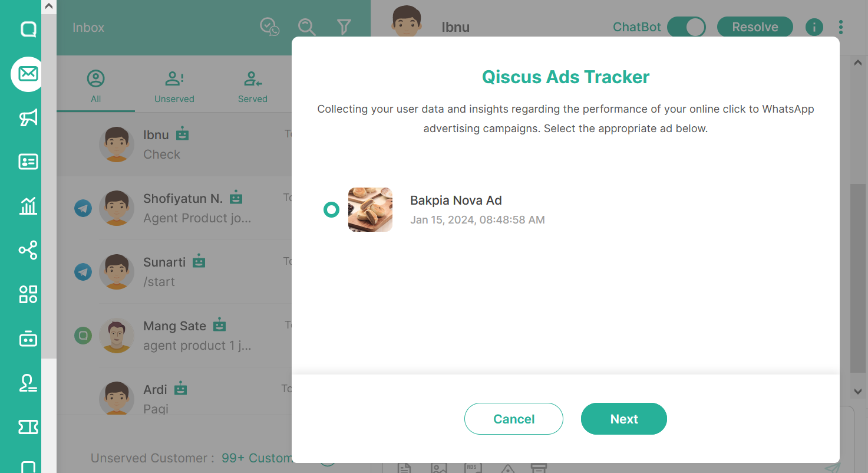Click the search magnifier icon in Inbox header
Viewport: 868px width, 473px height.
[306, 27]
